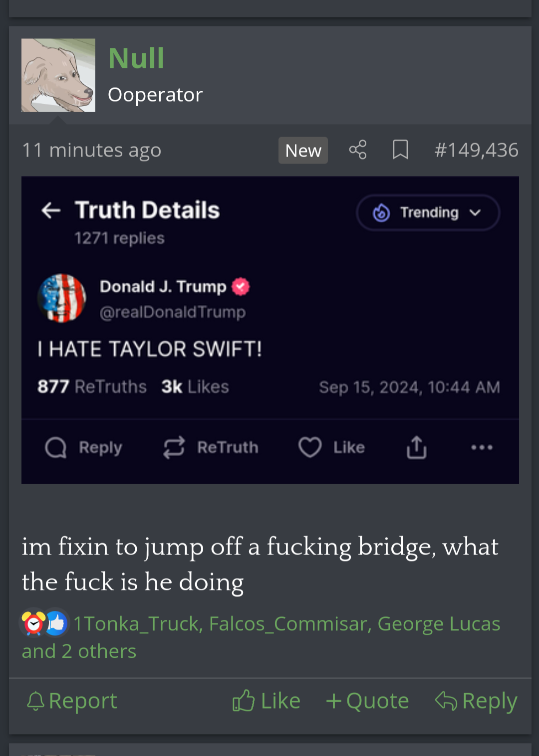Image resolution: width=539 pixels, height=756 pixels.
Task: Add post to multi-quote with +Quote
Action: 367,701
